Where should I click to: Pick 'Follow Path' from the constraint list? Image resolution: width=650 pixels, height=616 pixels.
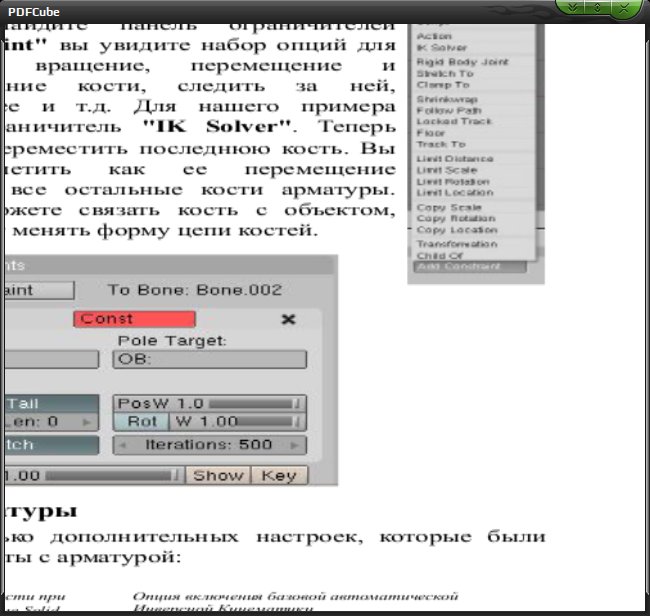coord(449,111)
